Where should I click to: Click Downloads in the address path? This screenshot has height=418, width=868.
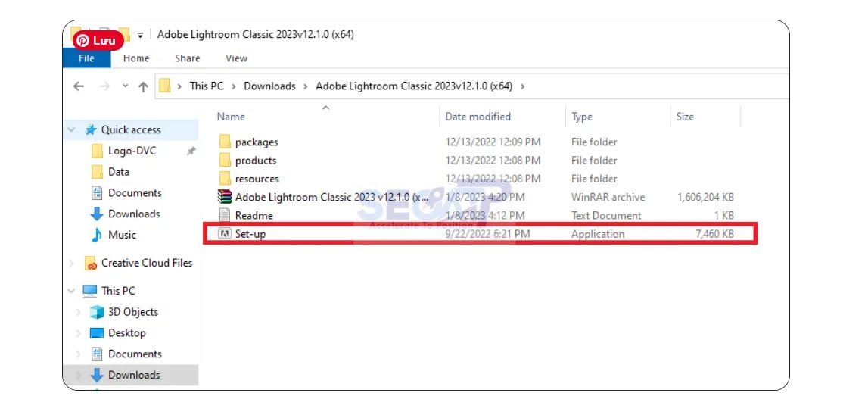pyautogui.click(x=269, y=86)
